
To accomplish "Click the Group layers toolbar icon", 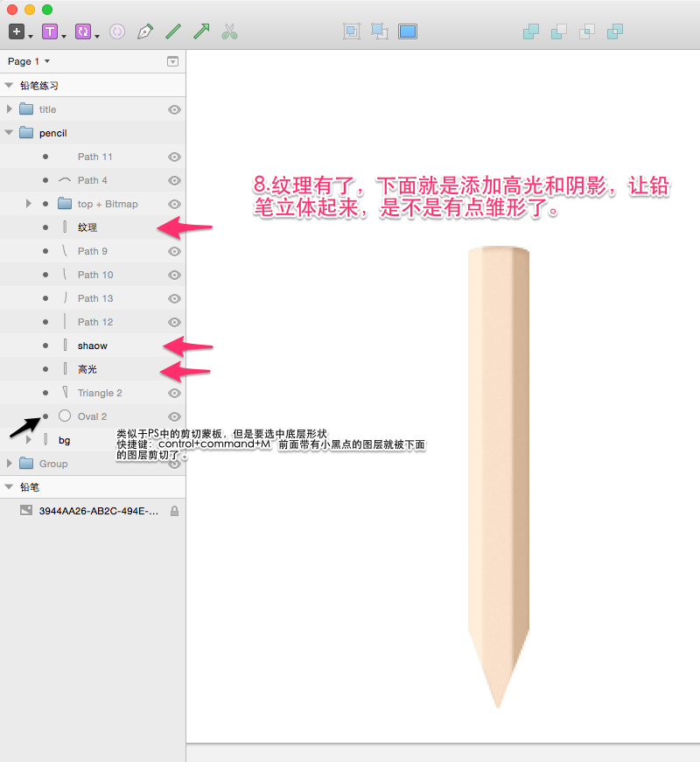I will pyautogui.click(x=352, y=31).
